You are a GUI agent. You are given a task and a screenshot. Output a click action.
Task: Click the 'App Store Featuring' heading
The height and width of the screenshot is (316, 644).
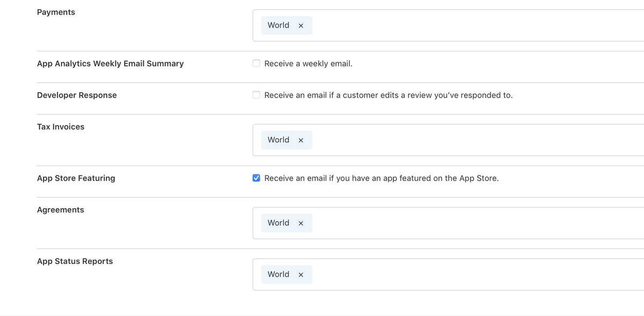tap(76, 178)
